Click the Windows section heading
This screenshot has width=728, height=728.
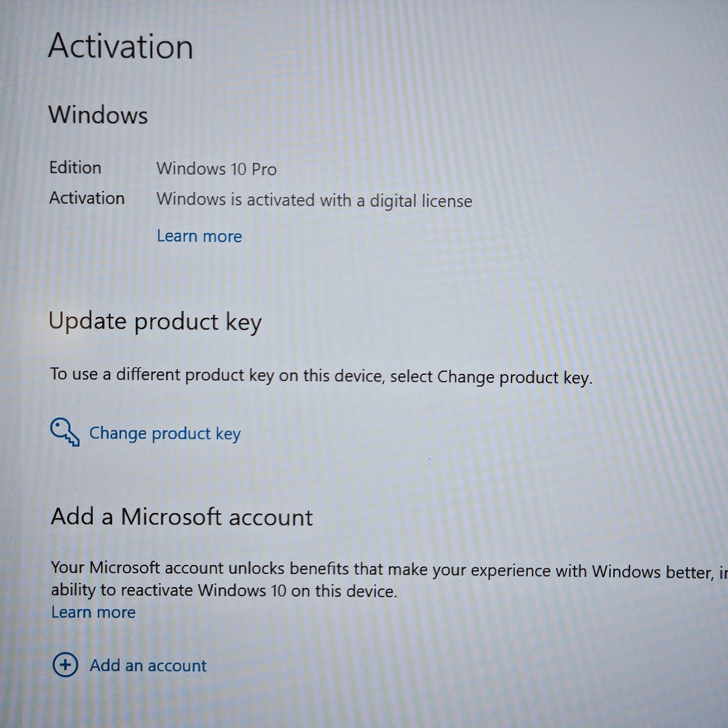tap(98, 115)
